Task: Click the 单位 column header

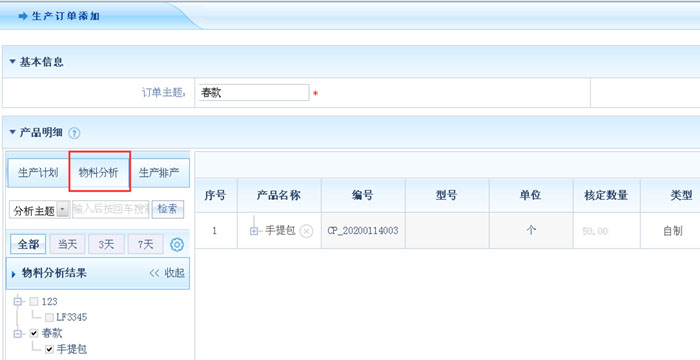Action: [x=531, y=195]
